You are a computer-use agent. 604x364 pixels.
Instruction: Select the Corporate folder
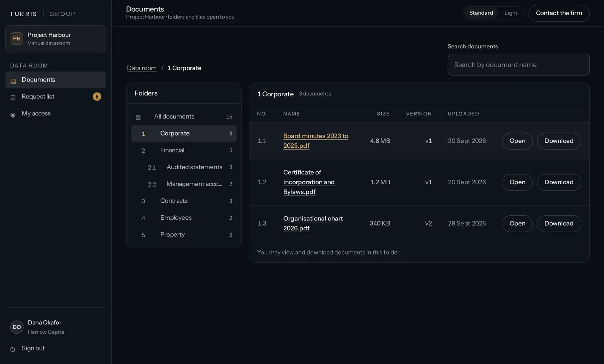click(x=184, y=134)
